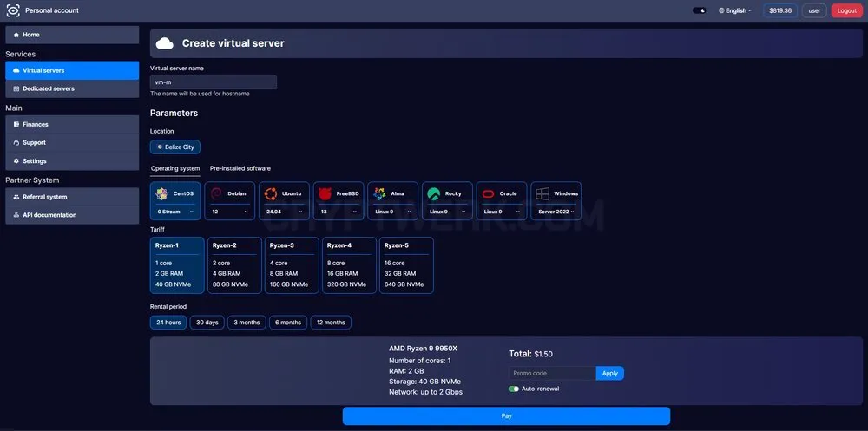Click the Rocky Linux green logo
Screen dimensions: 868x431
433,193
